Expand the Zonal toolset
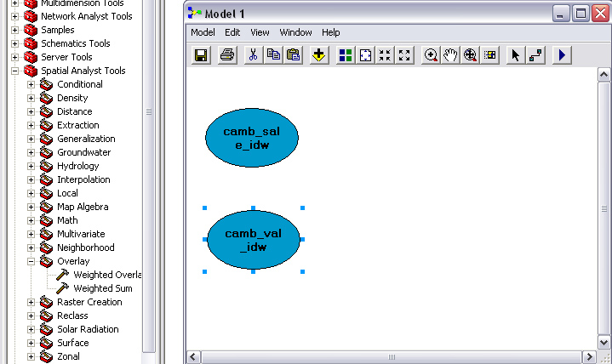This screenshot has height=364, width=612. pyautogui.click(x=31, y=356)
